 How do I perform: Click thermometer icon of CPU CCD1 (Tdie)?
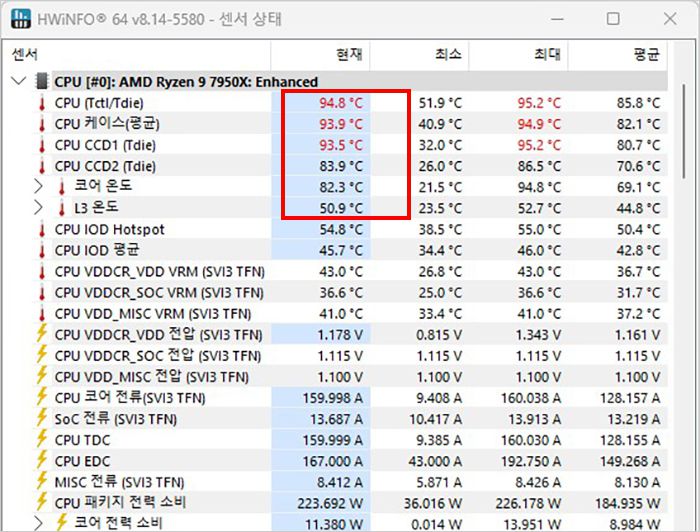coord(42,145)
